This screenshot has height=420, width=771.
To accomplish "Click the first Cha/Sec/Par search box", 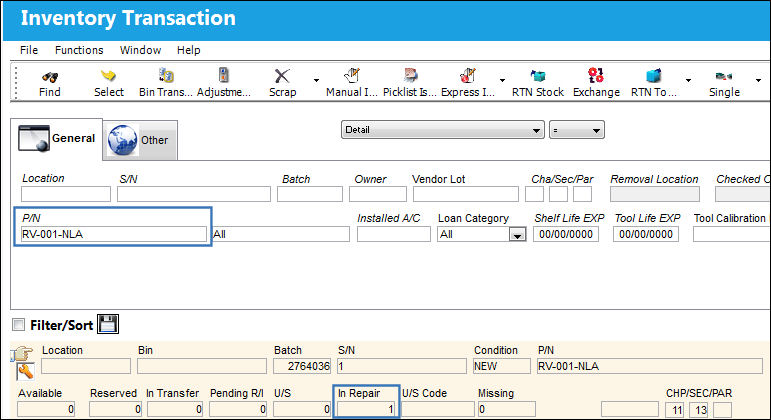I will [534, 194].
